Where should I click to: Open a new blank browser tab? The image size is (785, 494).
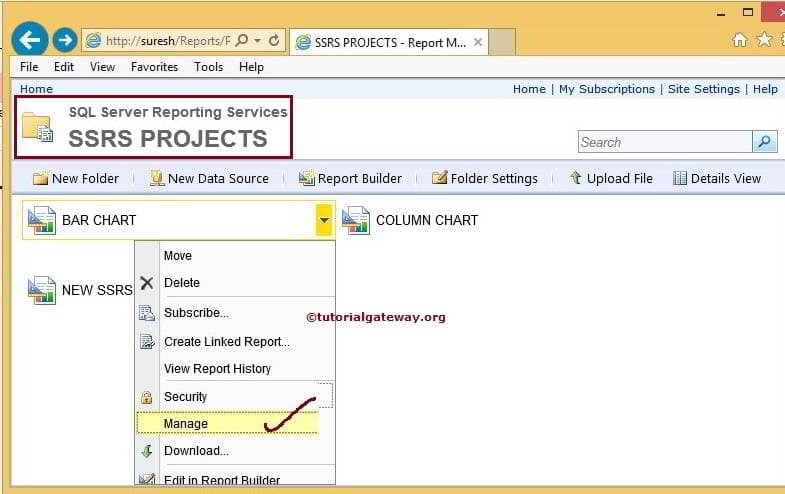point(502,42)
